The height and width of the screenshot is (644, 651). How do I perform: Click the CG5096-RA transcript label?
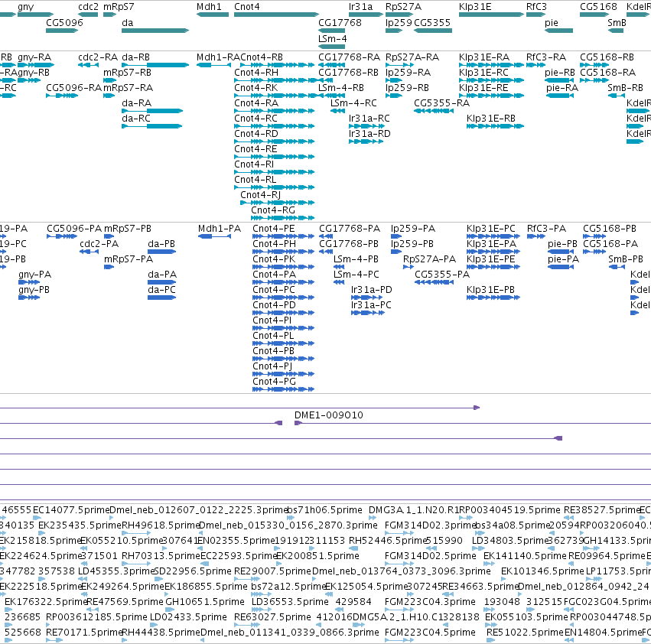74,88
